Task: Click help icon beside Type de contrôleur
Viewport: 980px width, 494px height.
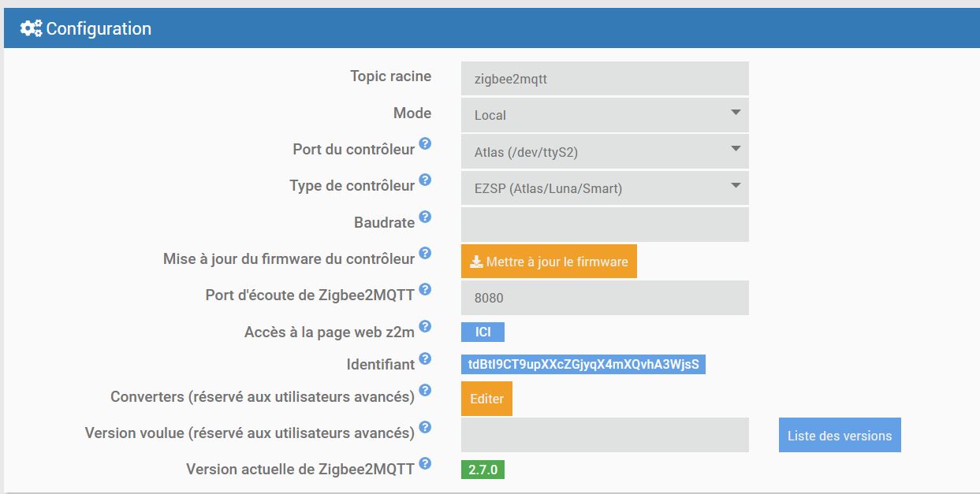Action: click(425, 180)
